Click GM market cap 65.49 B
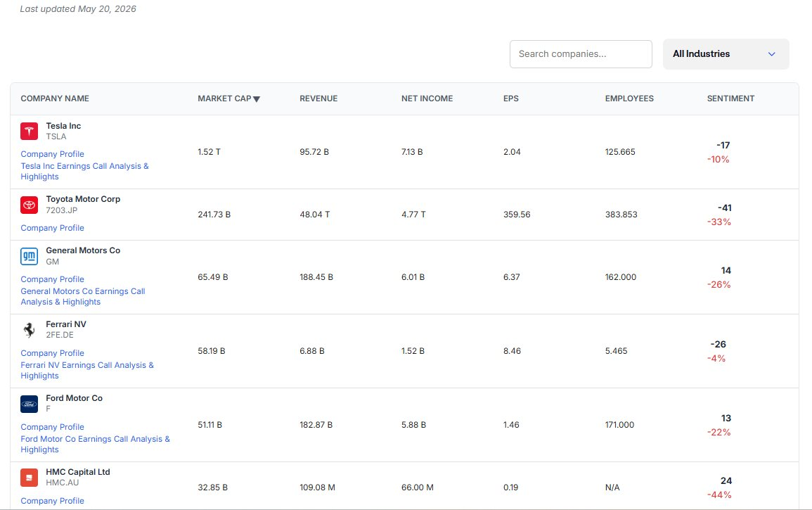812x510 pixels. tap(213, 277)
